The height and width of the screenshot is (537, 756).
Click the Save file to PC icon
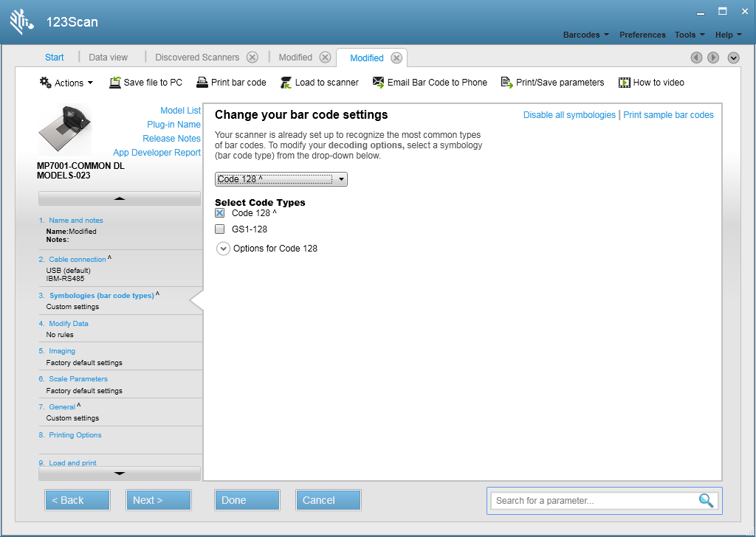[115, 83]
